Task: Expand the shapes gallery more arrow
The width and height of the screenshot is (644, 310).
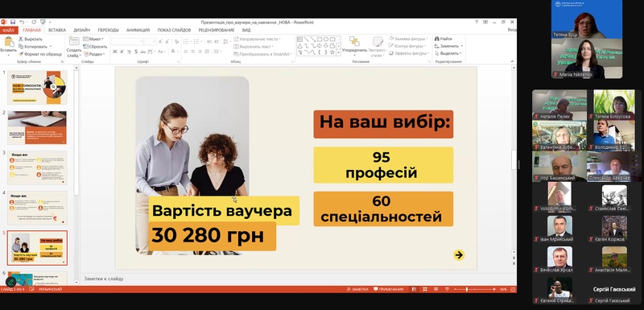Action: tap(338, 52)
